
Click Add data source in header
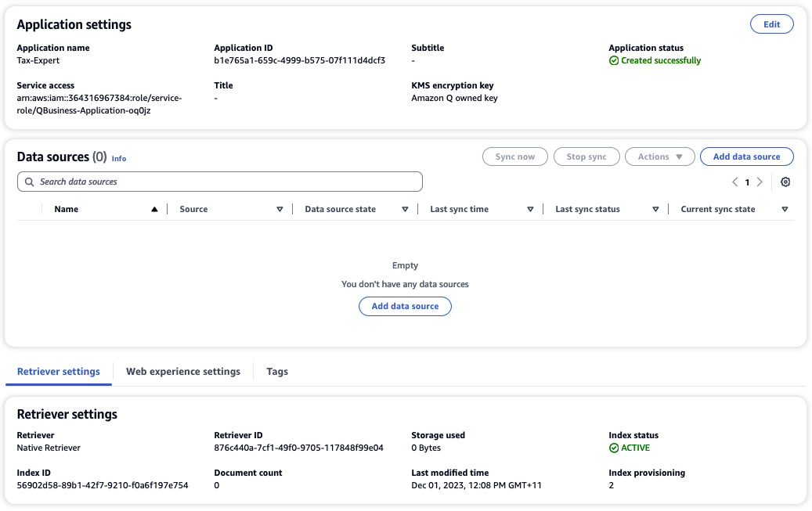[x=746, y=157]
